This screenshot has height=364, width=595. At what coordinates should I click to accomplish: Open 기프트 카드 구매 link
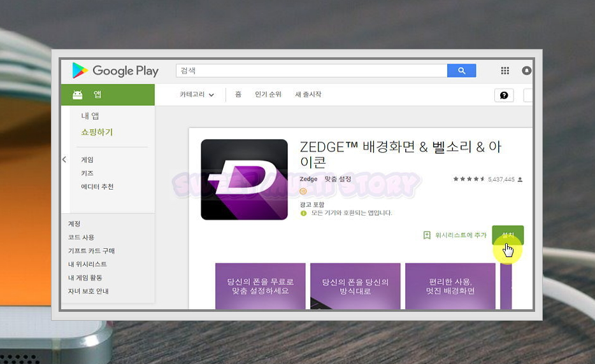pos(92,251)
